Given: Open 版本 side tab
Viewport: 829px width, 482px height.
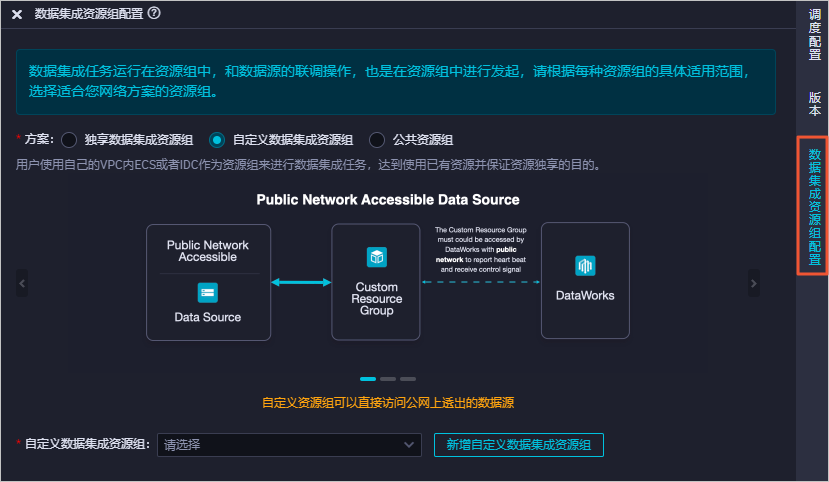Looking at the screenshot, I should click(x=815, y=104).
